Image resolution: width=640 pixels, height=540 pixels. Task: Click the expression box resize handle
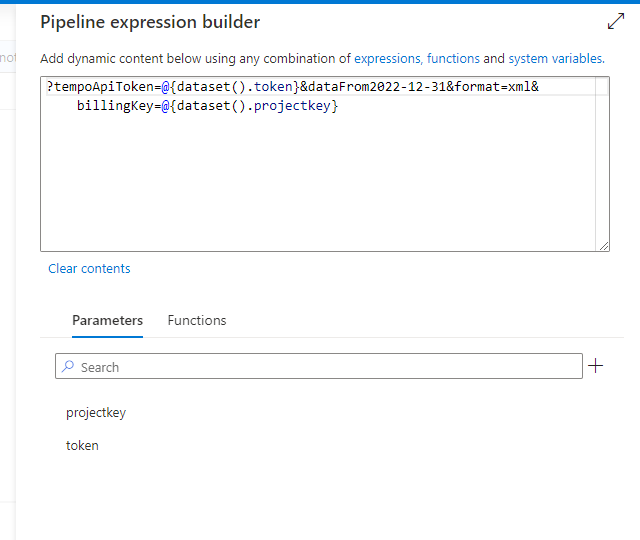point(603,245)
